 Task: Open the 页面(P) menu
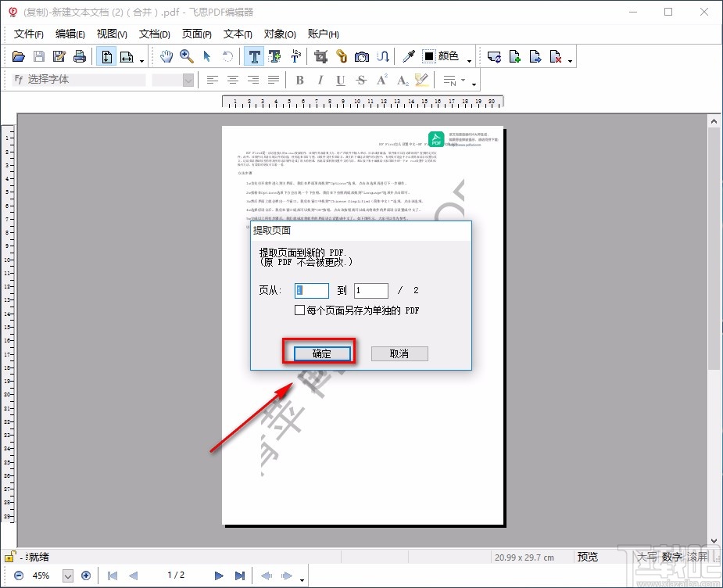[196, 34]
